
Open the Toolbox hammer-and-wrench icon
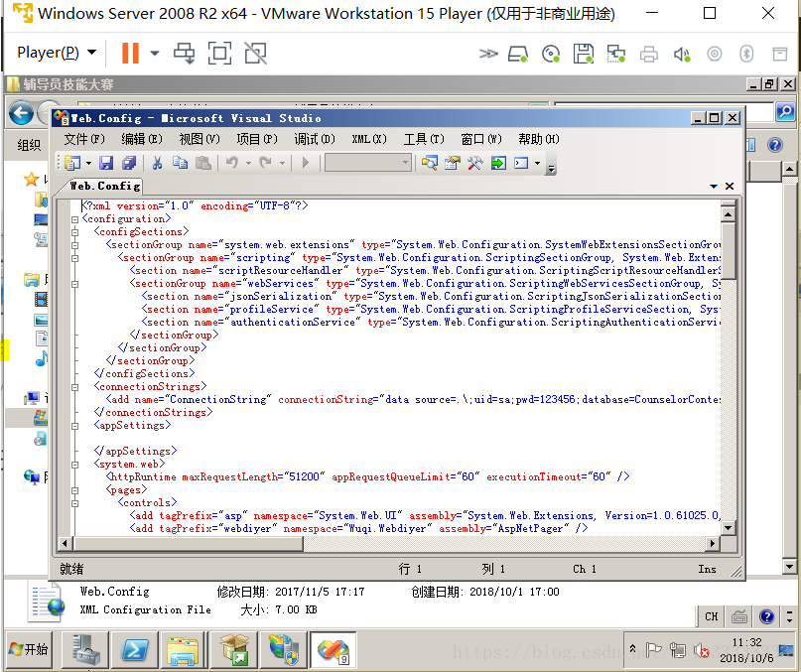pos(475,163)
